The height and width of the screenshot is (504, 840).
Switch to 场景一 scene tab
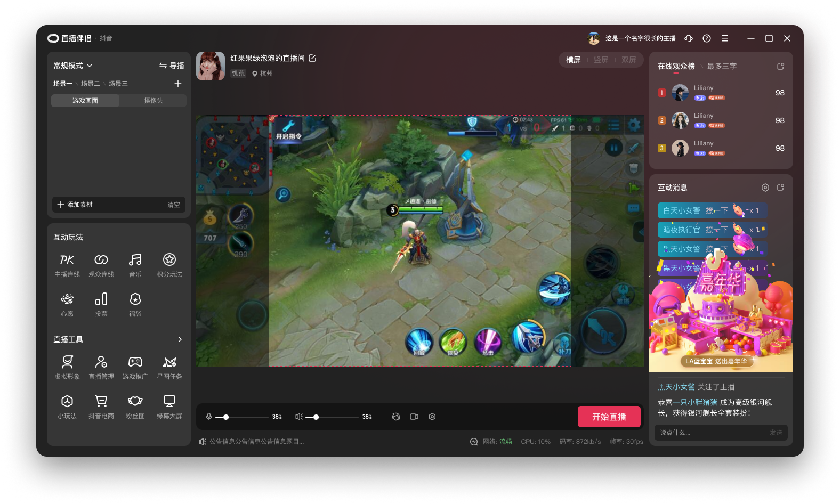[62, 84]
